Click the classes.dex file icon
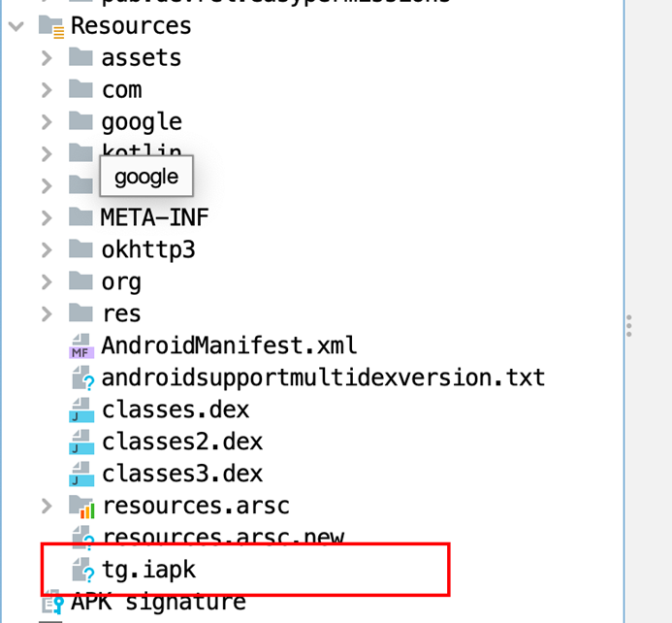 pyautogui.click(x=81, y=410)
